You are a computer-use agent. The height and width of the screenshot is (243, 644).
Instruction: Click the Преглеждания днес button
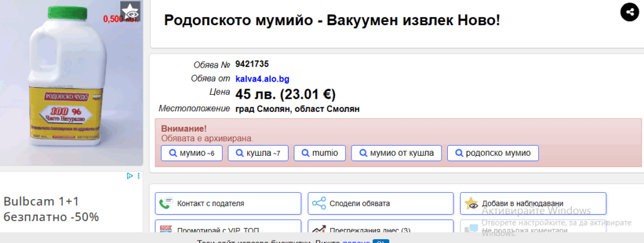(x=380, y=228)
